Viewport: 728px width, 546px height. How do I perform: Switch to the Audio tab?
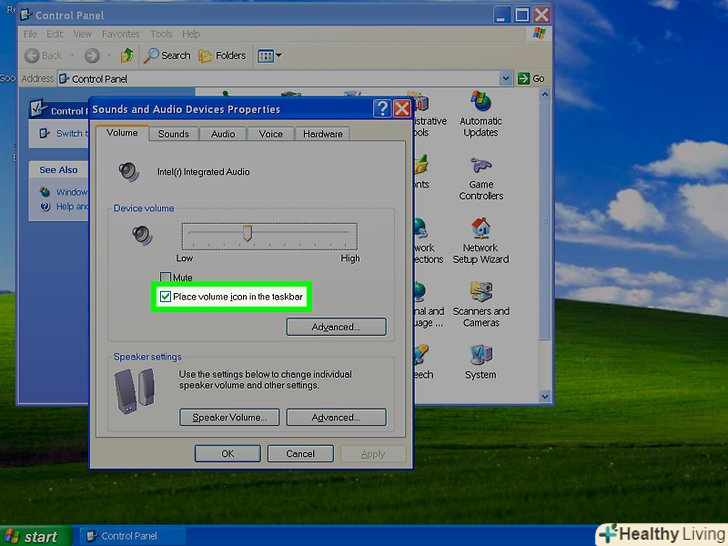coord(223,134)
